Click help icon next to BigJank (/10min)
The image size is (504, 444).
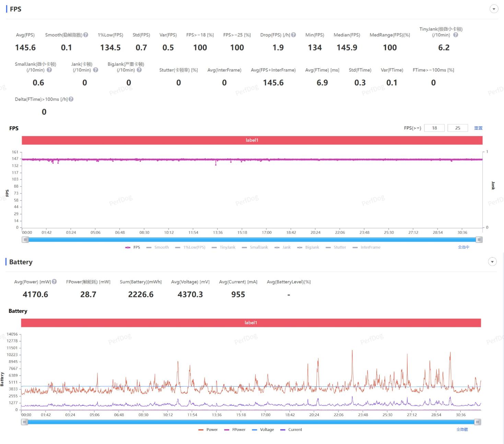(x=139, y=70)
